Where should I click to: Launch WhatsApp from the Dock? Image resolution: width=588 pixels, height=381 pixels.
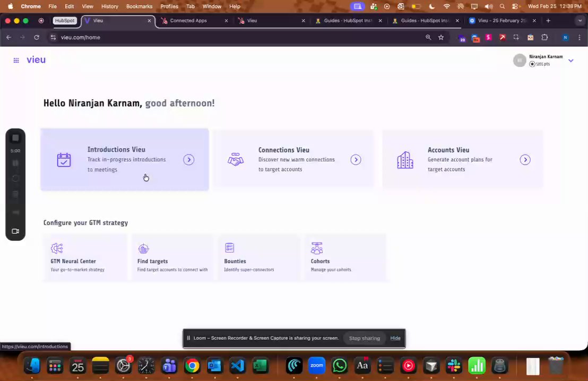point(340,366)
